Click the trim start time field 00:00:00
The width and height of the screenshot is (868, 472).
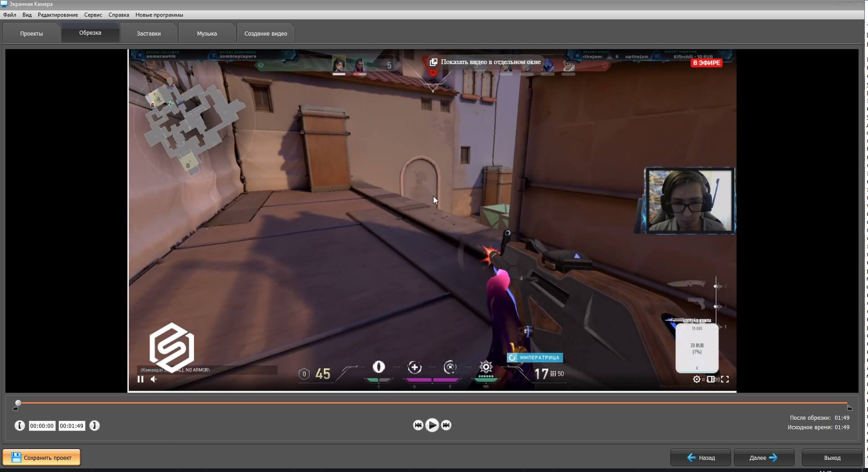[x=42, y=426]
